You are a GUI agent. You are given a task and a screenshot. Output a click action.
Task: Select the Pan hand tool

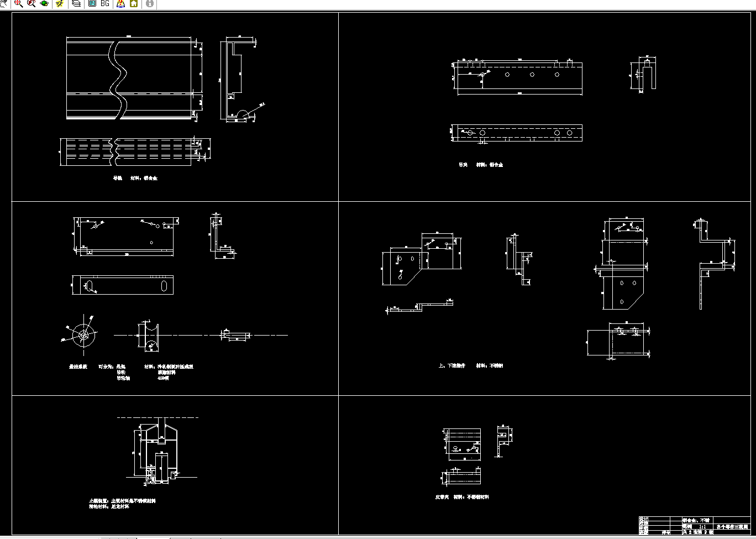pyautogui.click(x=3, y=3)
